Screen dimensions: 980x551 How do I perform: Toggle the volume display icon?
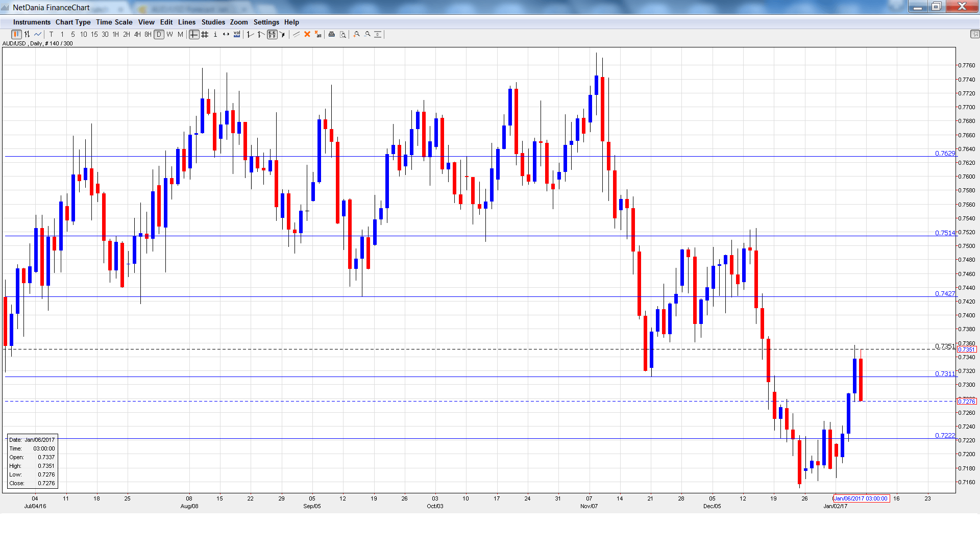237,34
